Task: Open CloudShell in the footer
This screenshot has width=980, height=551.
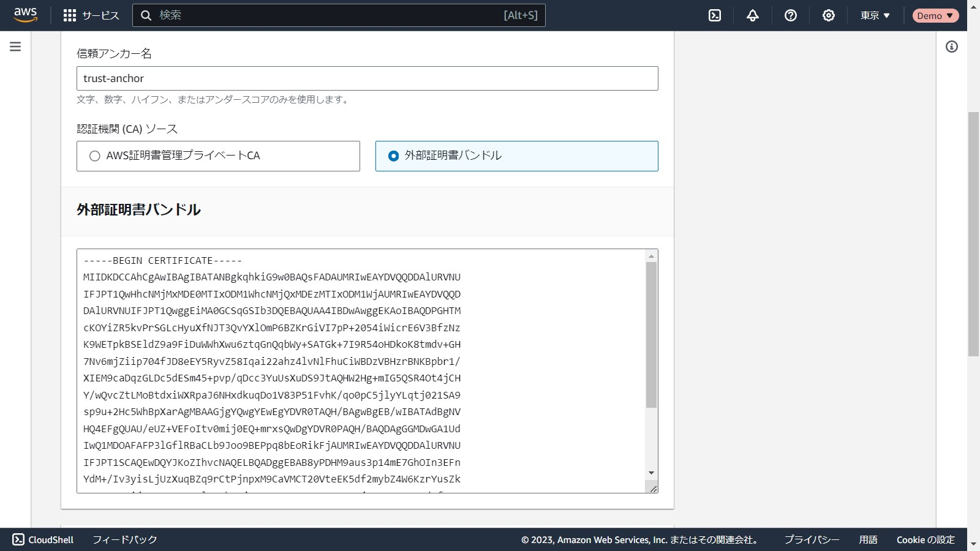Action: (43, 539)
